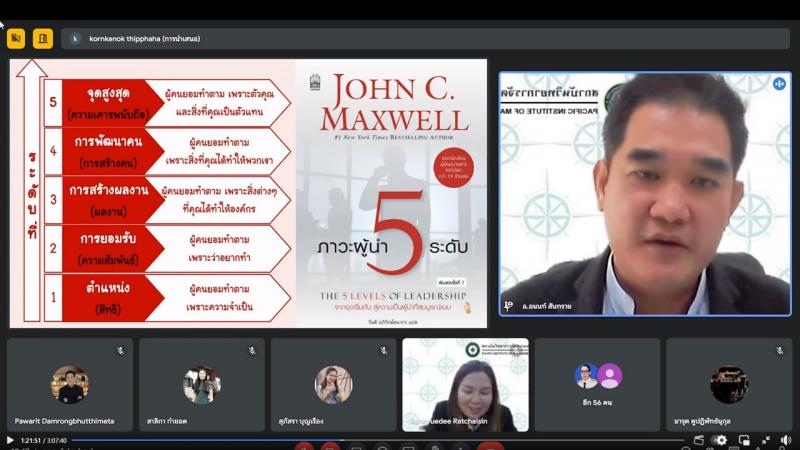Click level 1 ตำแหน่ง on the slide
Viewport: 800px width, 450px height.
tap(108, 297)
